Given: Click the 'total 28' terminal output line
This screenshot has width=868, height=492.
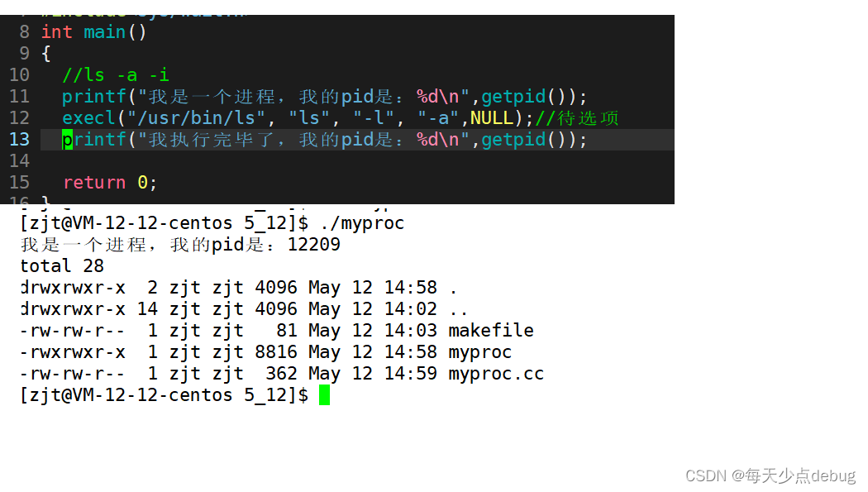Looking at the screenshot, I should (x=62, y=266).
